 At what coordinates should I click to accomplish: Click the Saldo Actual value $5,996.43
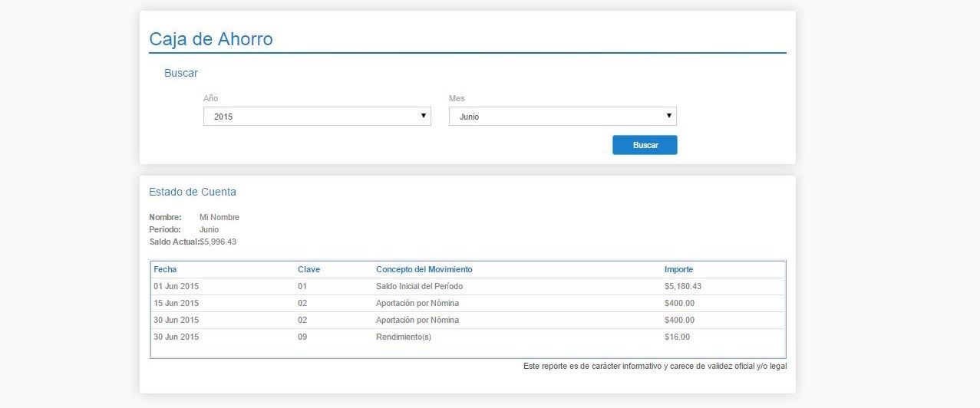218,242
